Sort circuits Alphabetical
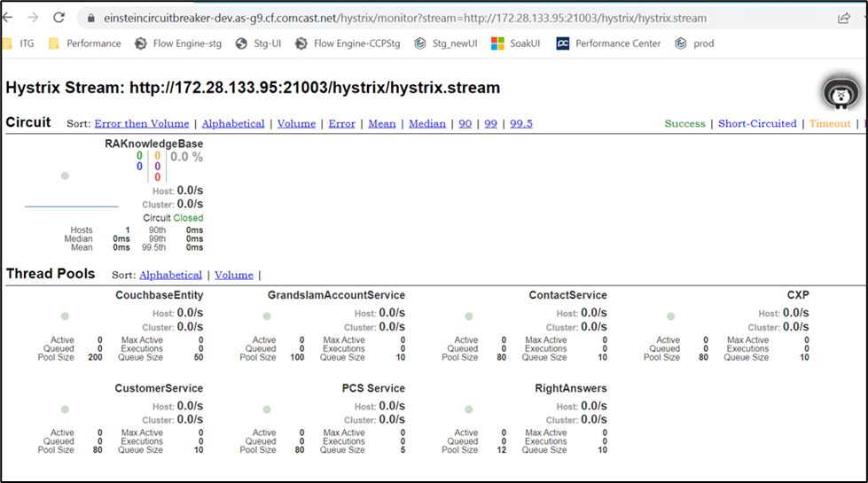The height and width of the screenshot is (483, 868). [233, 123]
